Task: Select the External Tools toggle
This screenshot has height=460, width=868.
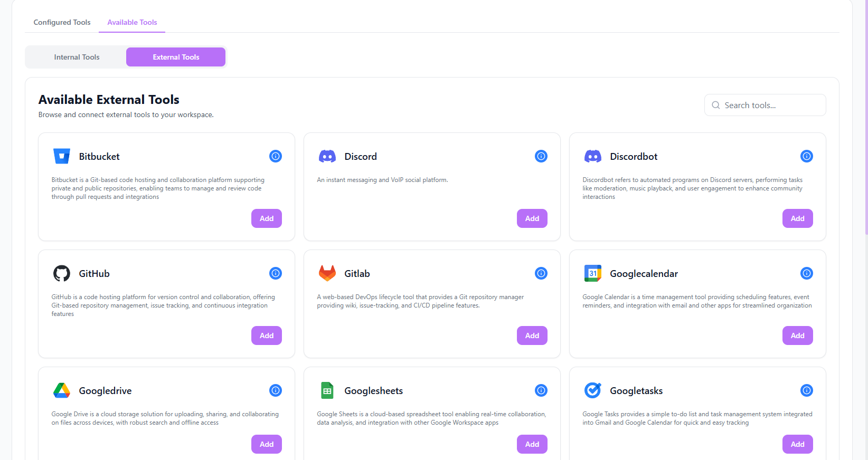Action: 176,57
